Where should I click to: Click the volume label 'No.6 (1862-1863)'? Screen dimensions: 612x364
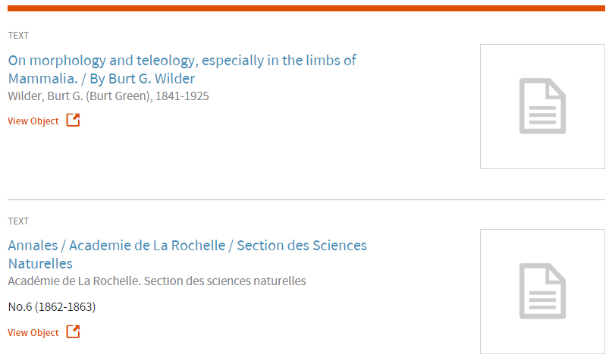[x=52, y=307]
